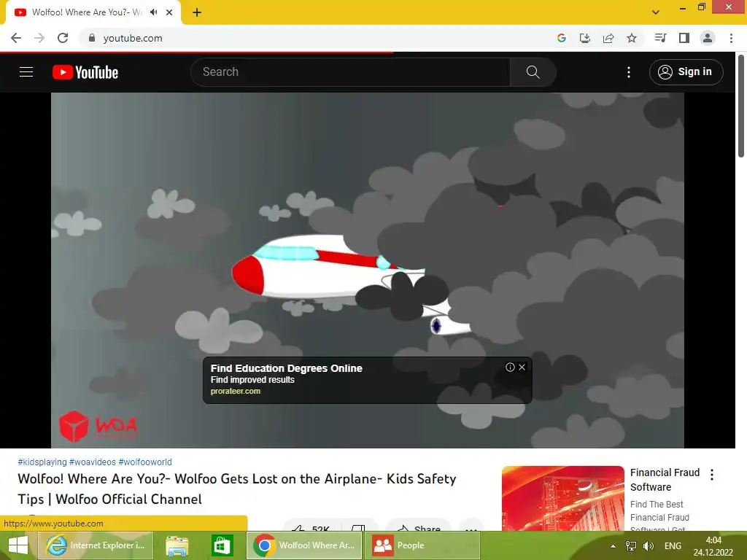Open #woavideos hashtag link

(93, 462)
